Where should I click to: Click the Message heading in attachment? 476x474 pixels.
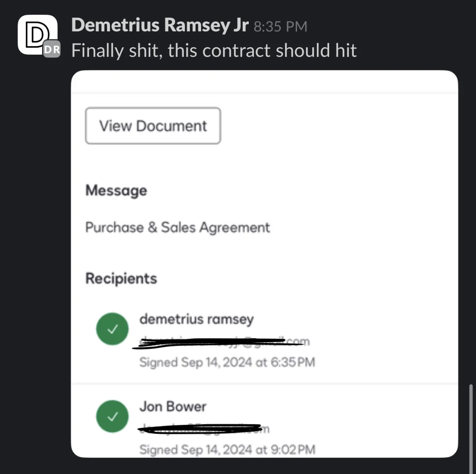(116, 191)
